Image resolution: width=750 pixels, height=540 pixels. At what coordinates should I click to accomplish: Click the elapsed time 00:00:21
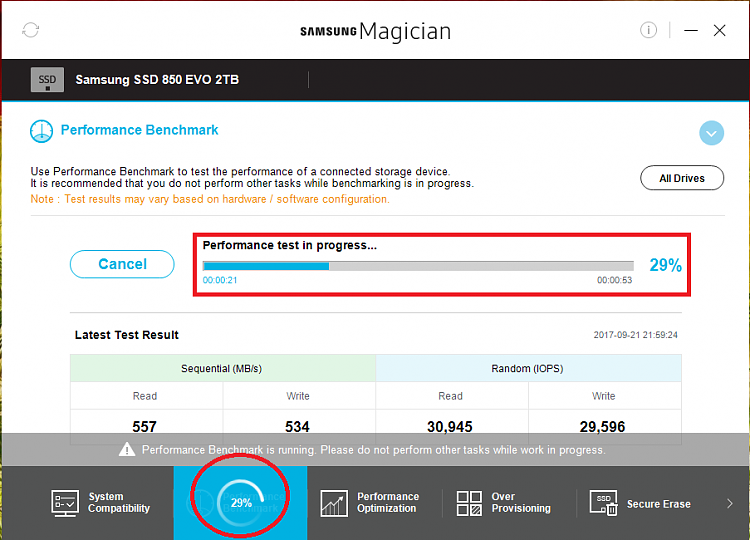coord(220,280)
